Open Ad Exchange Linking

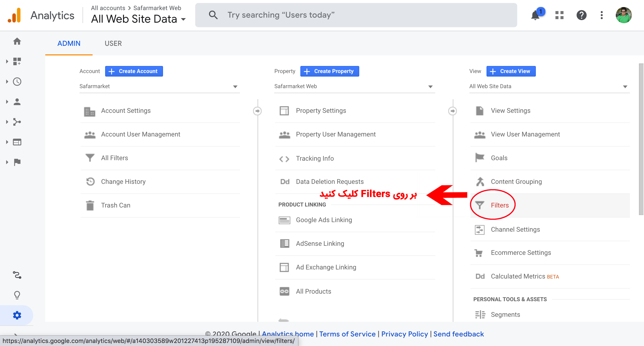(355, 267)
